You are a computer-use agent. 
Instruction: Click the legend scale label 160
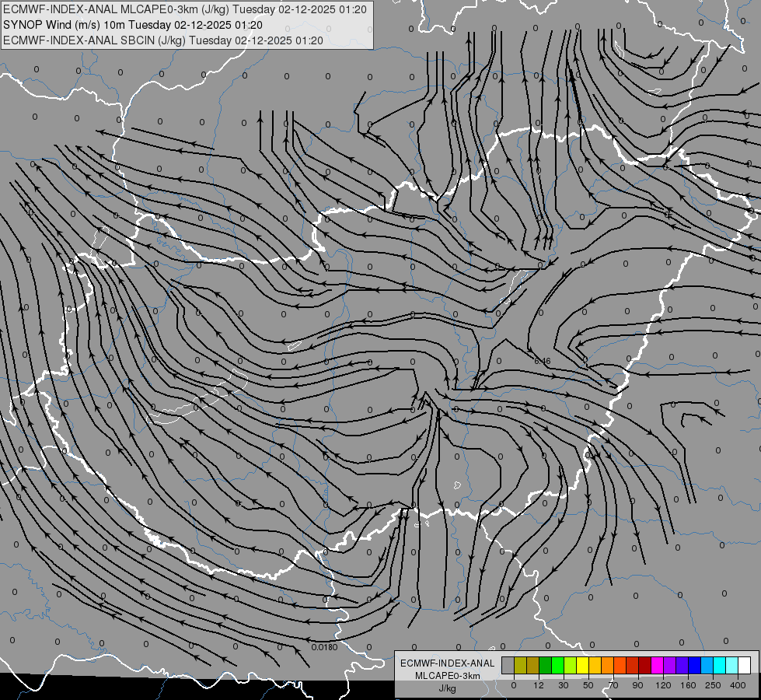pos(688,685)
